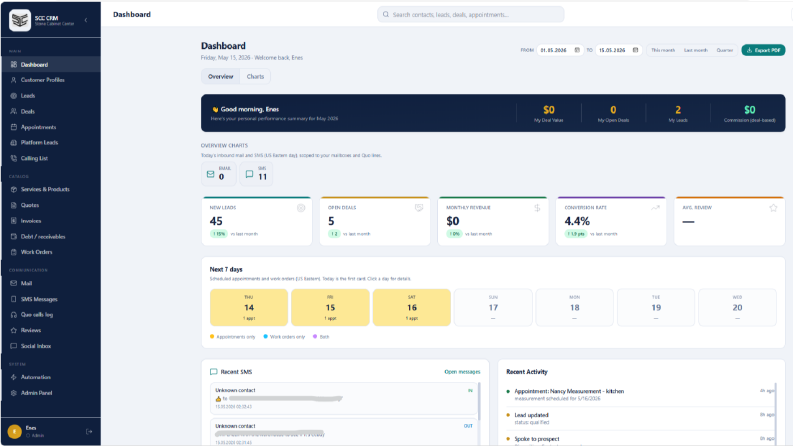This screenshot has width=793, height=446.
Task: Click the Both legend purple dot
Action: 315,336
